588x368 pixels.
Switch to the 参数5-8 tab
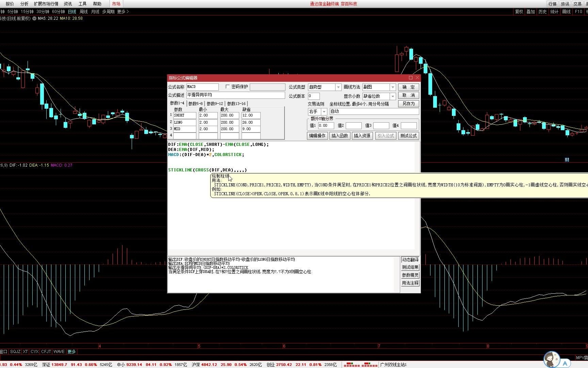(195, 104)
